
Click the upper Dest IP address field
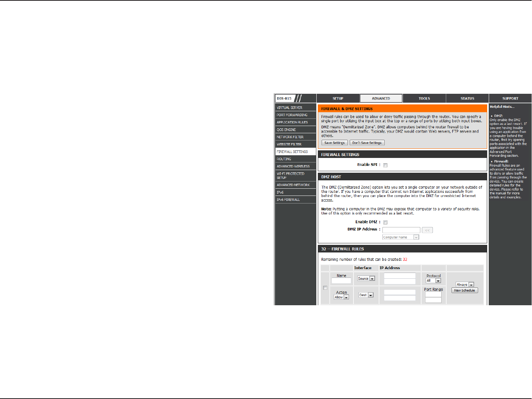[x=400, y=292]
